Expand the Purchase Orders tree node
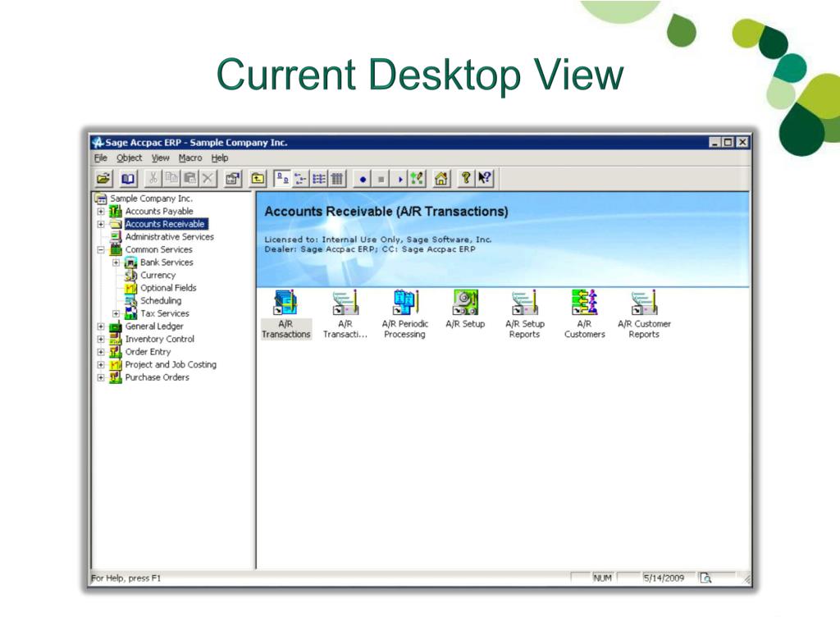This screenshot has height=630, width=840. click(x=101, y=377)
